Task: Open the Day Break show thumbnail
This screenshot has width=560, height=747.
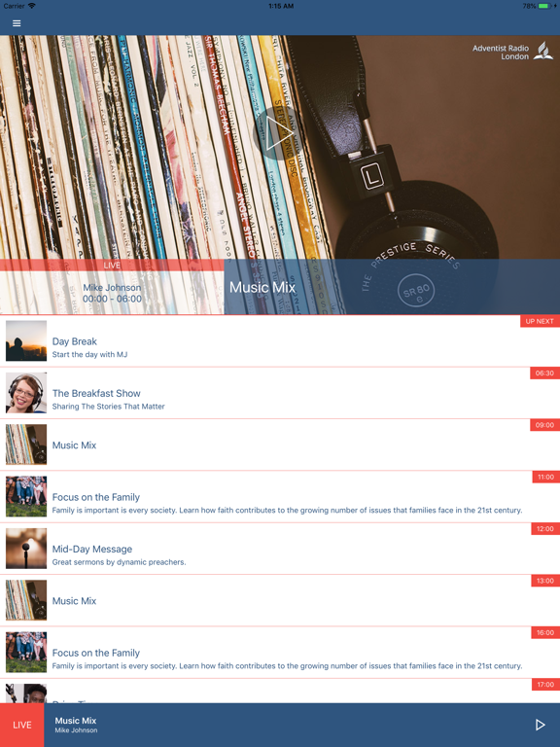Action: (26, 340)
